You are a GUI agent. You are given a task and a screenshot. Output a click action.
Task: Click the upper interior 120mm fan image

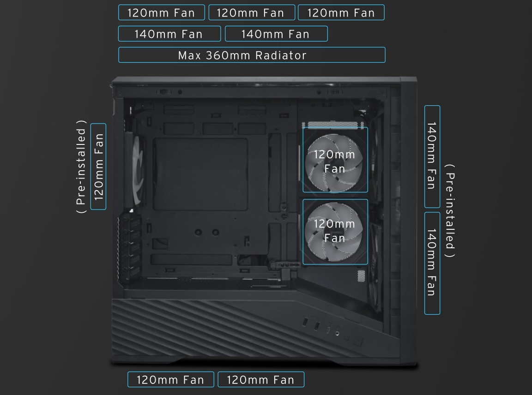click(335, 160)
